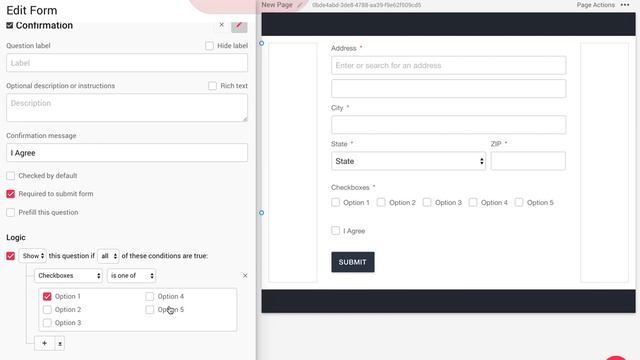Uncheck Option 1 in logic conditions
640x360 pixels.
tap(47, 296)
